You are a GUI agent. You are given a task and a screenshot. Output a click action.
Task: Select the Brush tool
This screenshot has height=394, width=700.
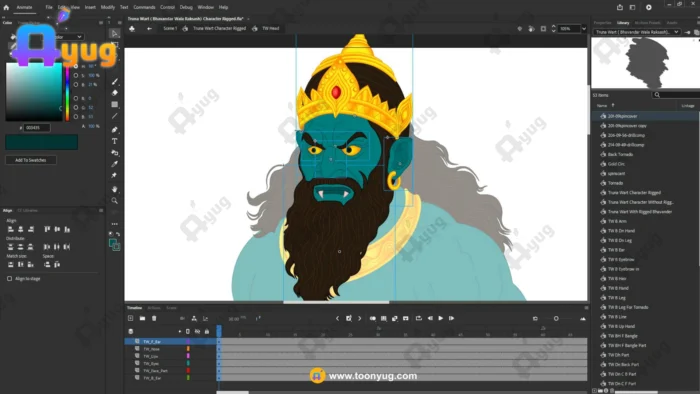[115, 82]
